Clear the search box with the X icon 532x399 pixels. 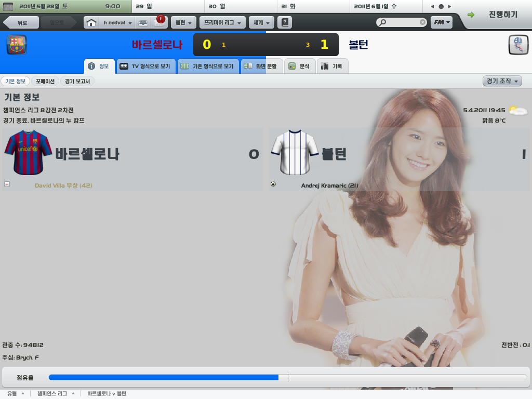point(422,22)
